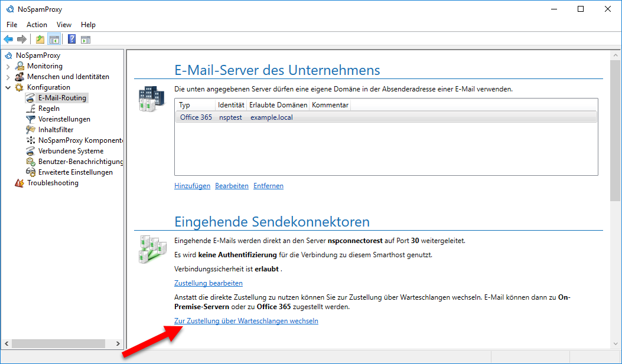Open the Help menu
622x364 pixels.
point(88,25)
